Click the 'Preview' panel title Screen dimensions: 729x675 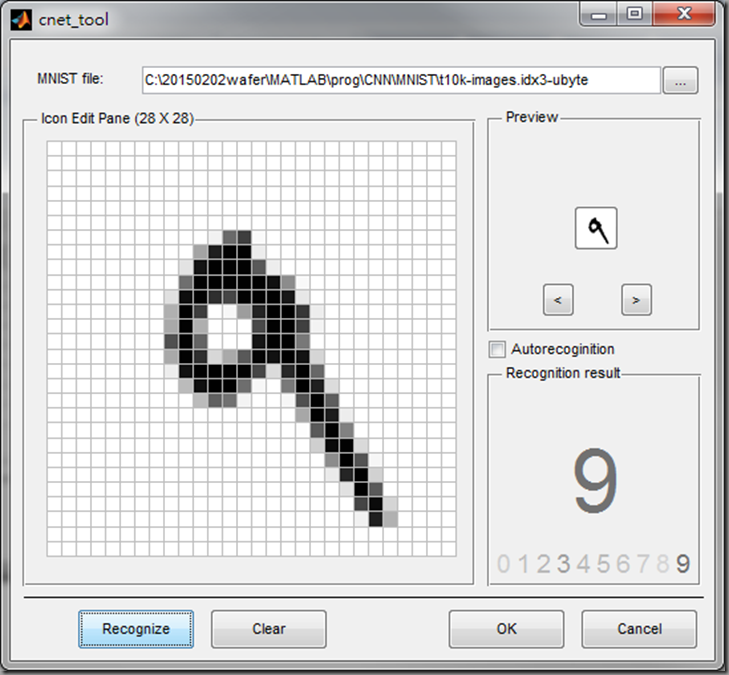(x=532, y=117)
